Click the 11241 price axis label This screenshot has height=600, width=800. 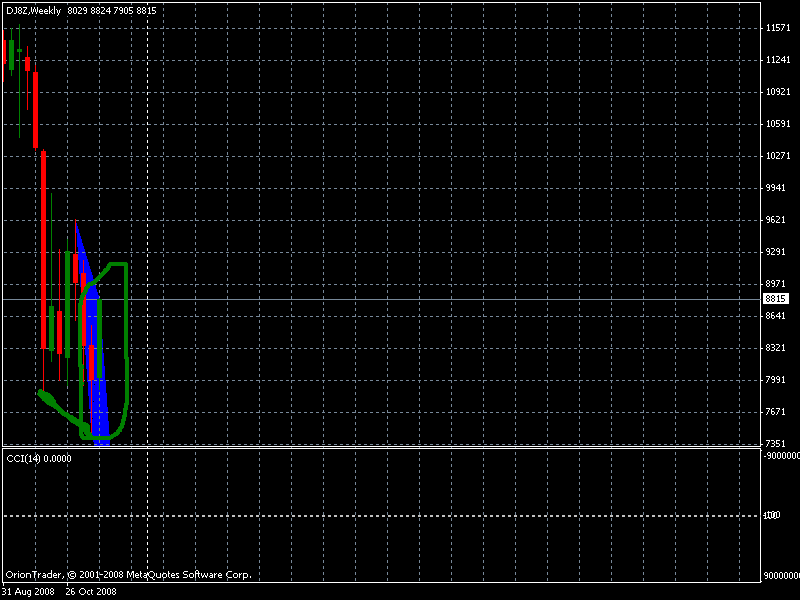click(x=778, y=60)
